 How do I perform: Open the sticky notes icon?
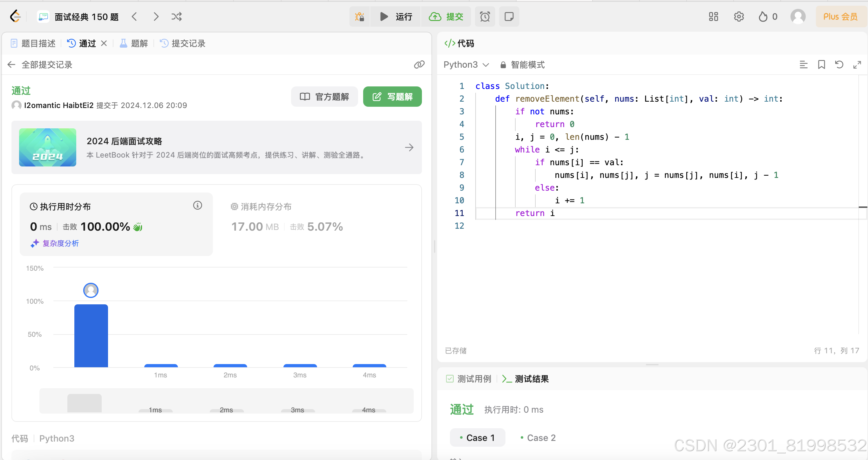tap(509, 17)
